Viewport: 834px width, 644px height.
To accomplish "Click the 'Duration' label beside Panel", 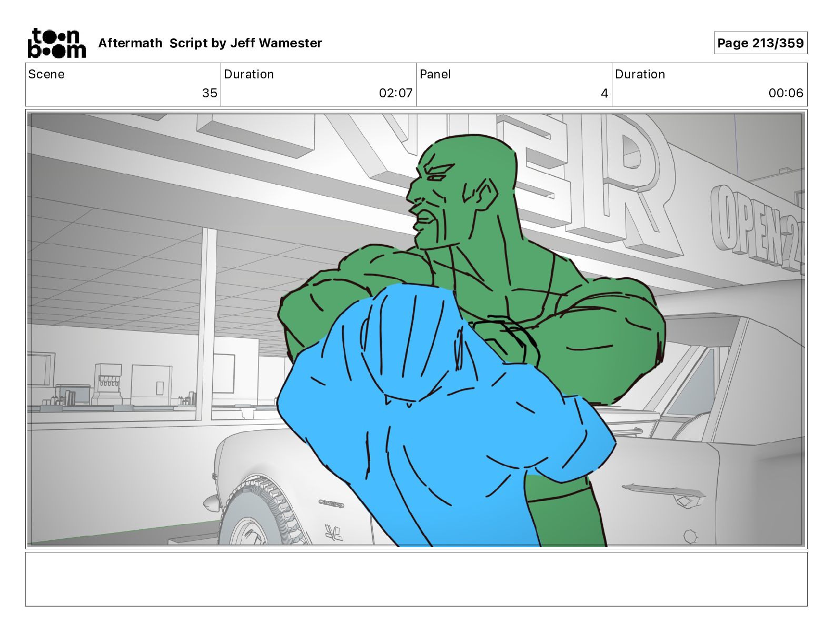I will point(640,74).
